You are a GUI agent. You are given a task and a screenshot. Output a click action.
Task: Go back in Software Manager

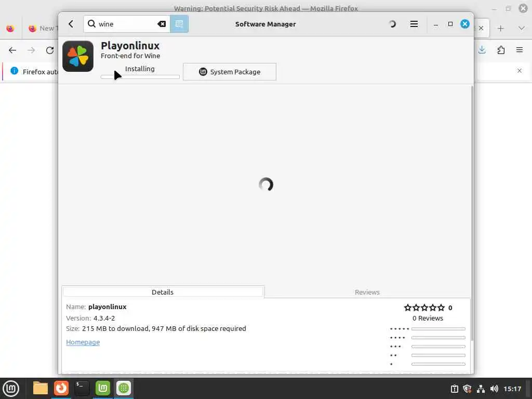pyautogui.click(x=71, y=24)
